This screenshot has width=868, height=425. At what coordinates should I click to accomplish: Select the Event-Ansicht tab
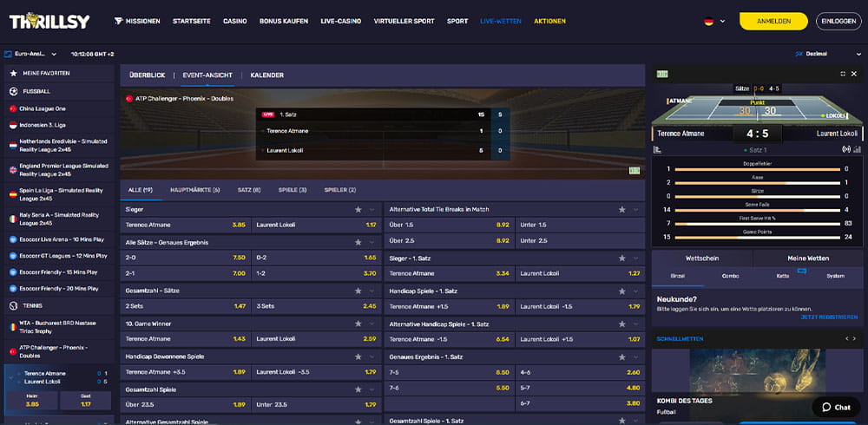pyautogui.click(x=207, y=75)
